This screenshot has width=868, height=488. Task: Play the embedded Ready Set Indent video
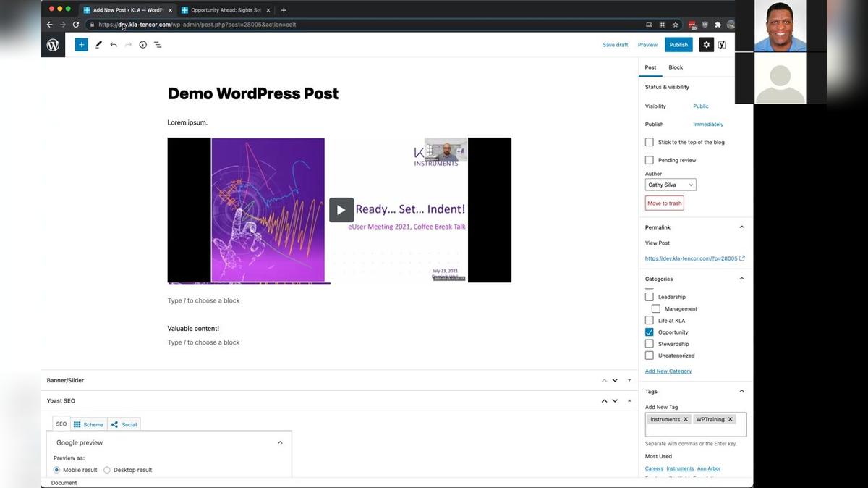coord(341,210)
